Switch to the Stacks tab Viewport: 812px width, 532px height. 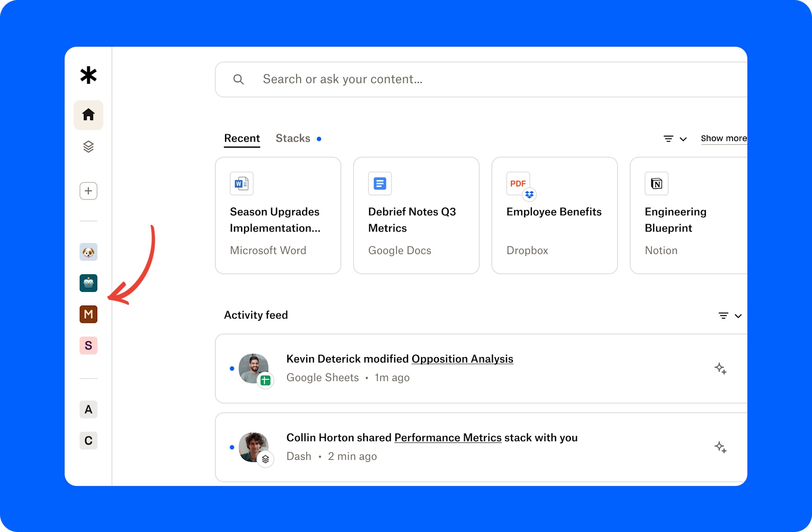[x=293, y=138]
